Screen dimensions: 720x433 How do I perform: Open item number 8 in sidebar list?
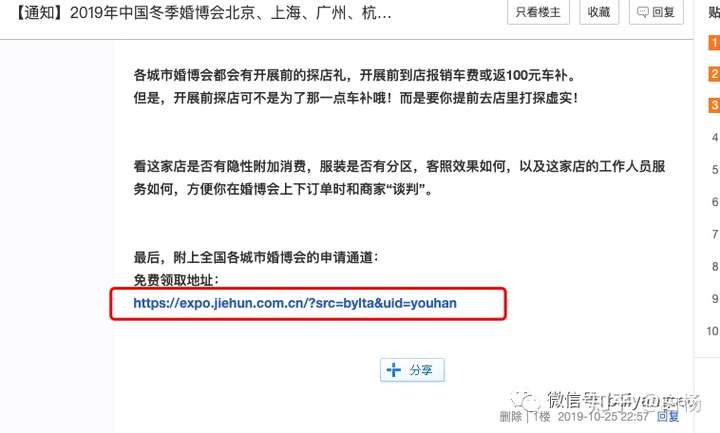coord(714,266)
